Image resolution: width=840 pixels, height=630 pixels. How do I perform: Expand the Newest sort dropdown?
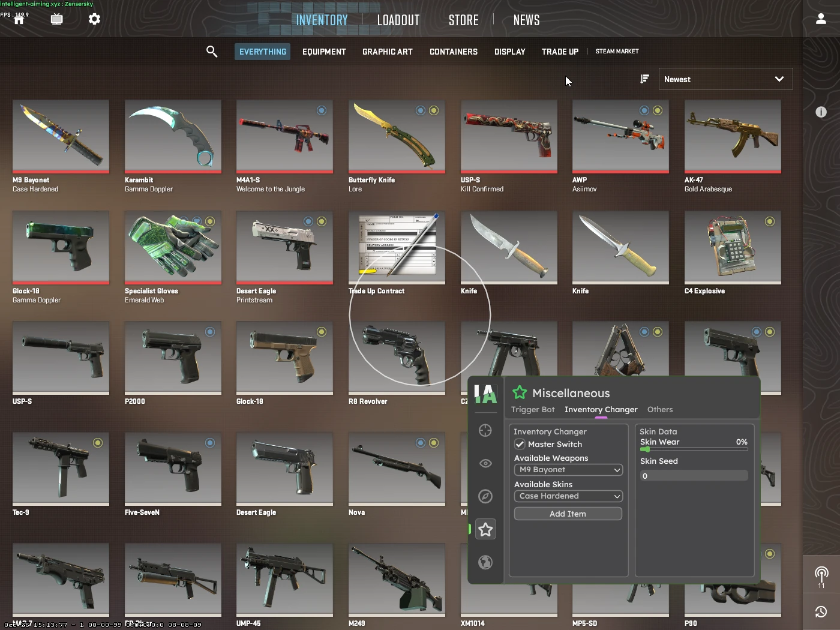point(725,79)
